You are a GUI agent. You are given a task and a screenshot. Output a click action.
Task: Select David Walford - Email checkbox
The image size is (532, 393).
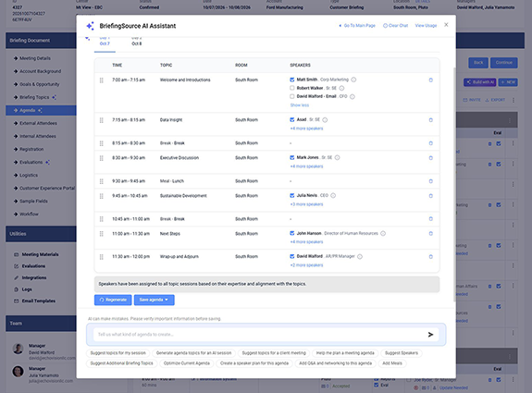tap(291, 96)
